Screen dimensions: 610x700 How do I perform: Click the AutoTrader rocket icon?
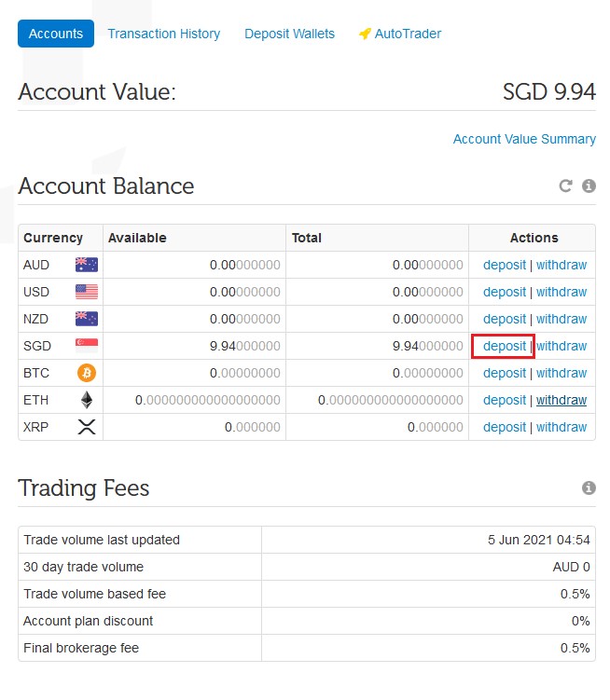tap(365, 34)
